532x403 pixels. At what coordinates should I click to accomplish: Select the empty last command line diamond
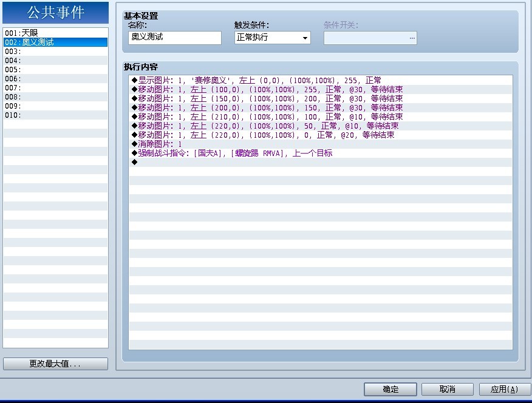click(x=320, y=162)
